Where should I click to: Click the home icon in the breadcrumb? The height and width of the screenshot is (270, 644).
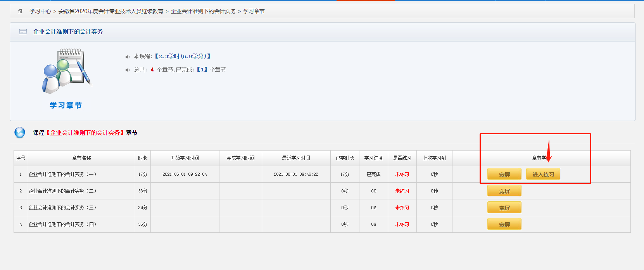[20, 11]
